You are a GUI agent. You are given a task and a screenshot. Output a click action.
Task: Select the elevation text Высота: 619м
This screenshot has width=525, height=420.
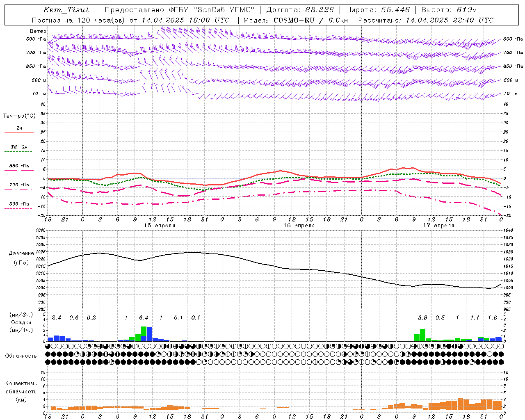449,10
